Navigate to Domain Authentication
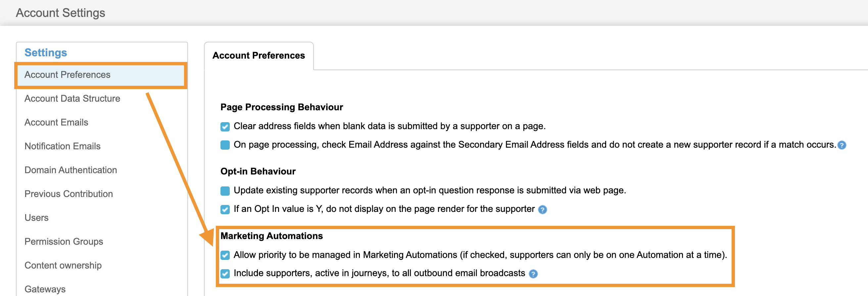 [x=71, y=170]
